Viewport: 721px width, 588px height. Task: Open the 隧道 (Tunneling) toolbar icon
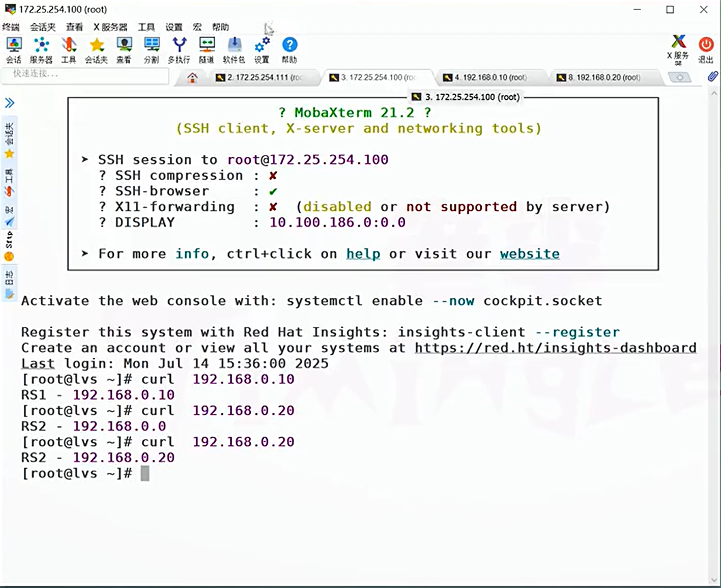207,50
